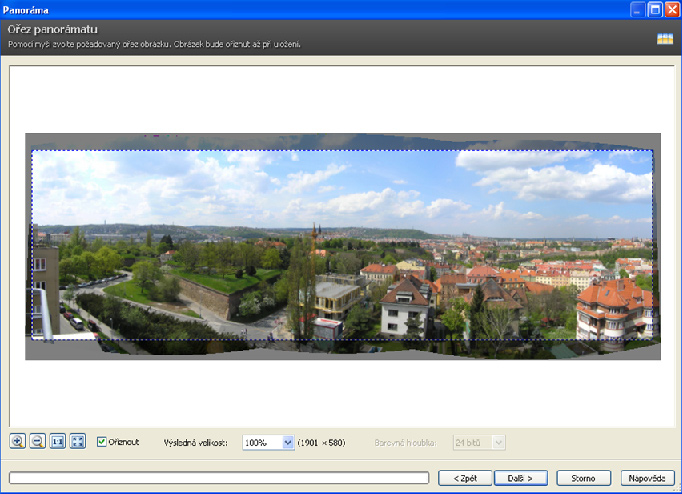Continue with the Další button
The image size is (682, 494).
(521, 478)
